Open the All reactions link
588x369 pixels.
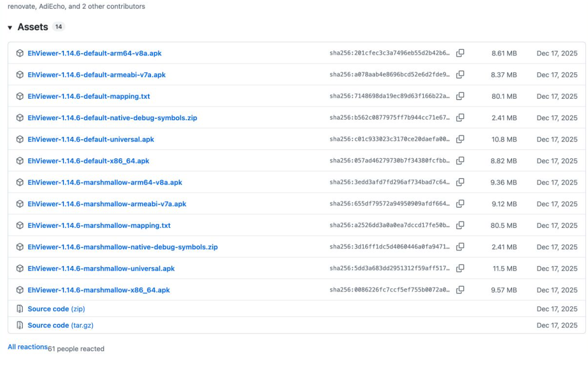point(27,347)
